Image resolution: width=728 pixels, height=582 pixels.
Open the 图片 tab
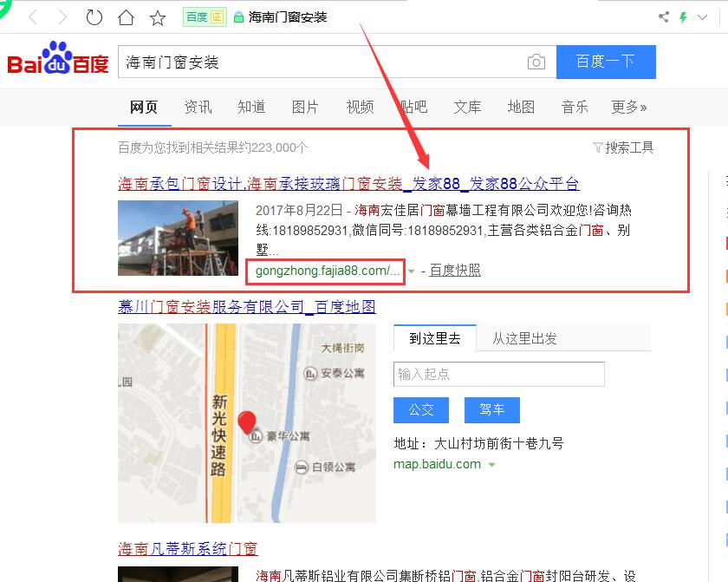coord(305,108)
